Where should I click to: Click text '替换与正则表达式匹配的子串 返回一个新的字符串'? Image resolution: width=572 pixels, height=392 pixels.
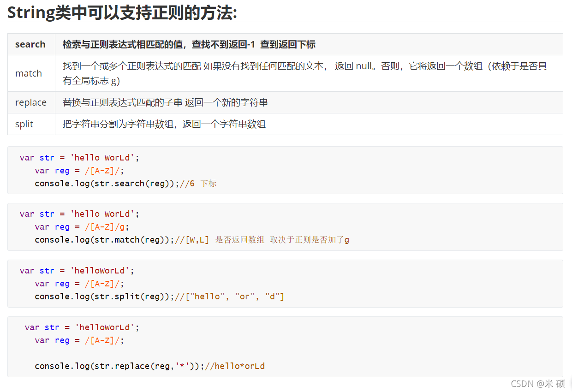pyautogui.click(x=165, y=102)
